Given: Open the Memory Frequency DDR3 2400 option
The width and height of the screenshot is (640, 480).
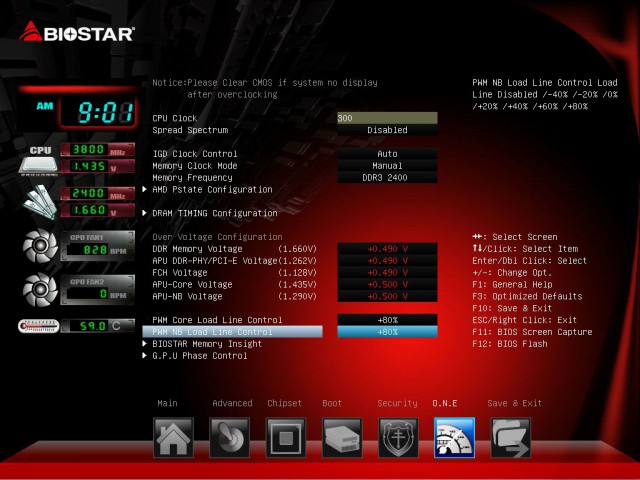Looking at the screenshot, I should coord(387,178).
